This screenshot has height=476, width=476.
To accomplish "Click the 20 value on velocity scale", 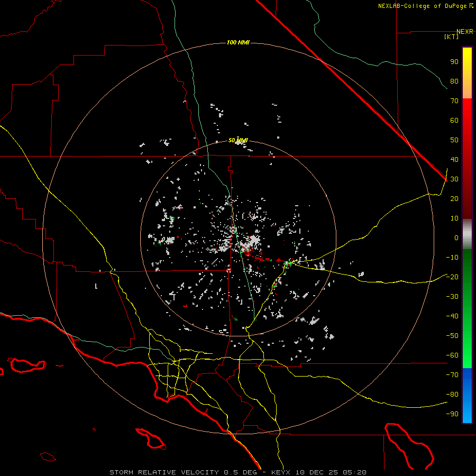I will coord(454,198).
